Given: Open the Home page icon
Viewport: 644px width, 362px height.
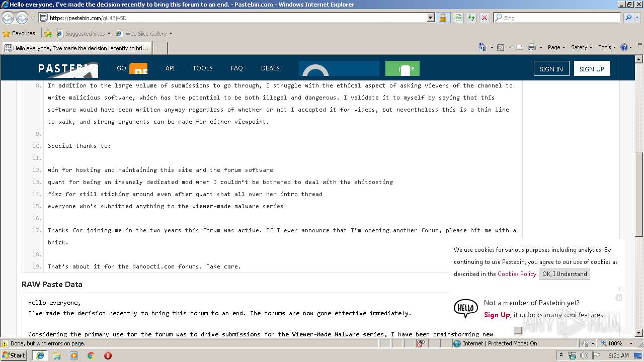Looking at the screenshot, I should click(x=482, y=47).
